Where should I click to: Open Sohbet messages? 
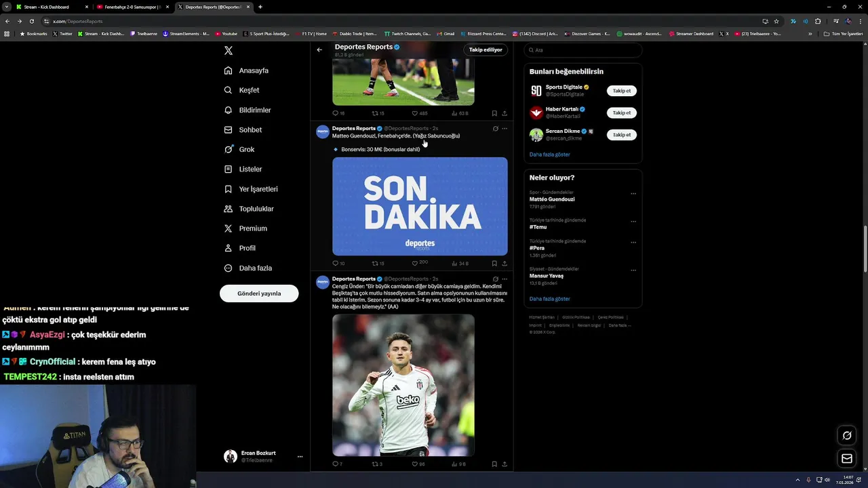pyautogui.click(x=243, y=129)
